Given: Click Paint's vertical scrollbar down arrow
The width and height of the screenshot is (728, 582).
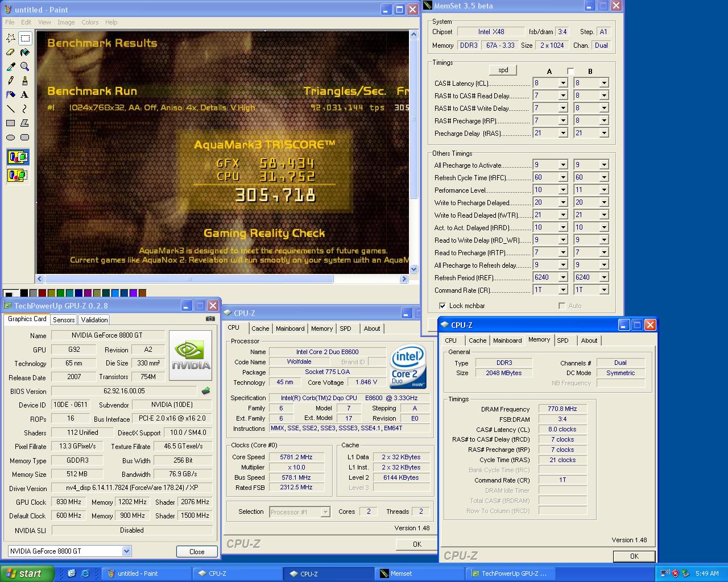Looking at the screenshot, I should tap(413, 269).
